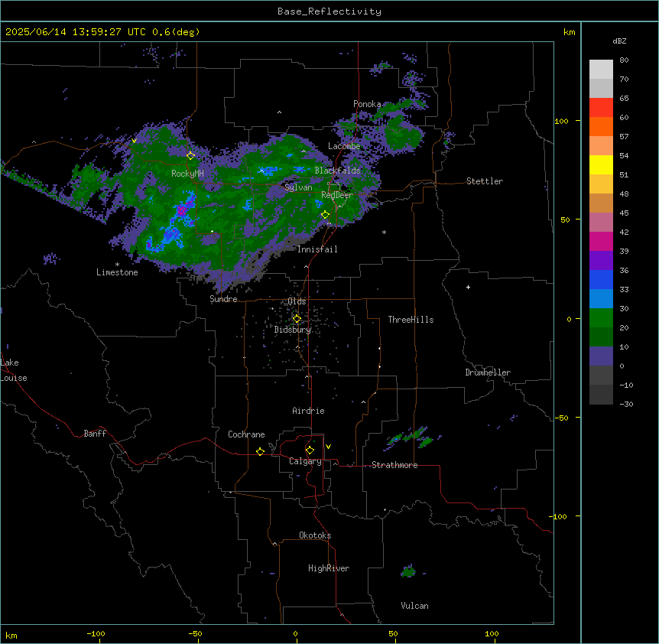The width and height of the screenshot is (659, 644).
Task: Select the magenta 42-39 dBZ legend swatch
Action: pyautogui.click(x=601, y=241)
